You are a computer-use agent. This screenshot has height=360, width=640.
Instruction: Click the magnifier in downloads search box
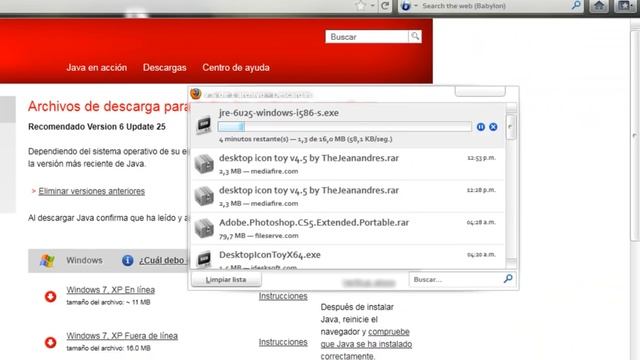coord(508,279)
